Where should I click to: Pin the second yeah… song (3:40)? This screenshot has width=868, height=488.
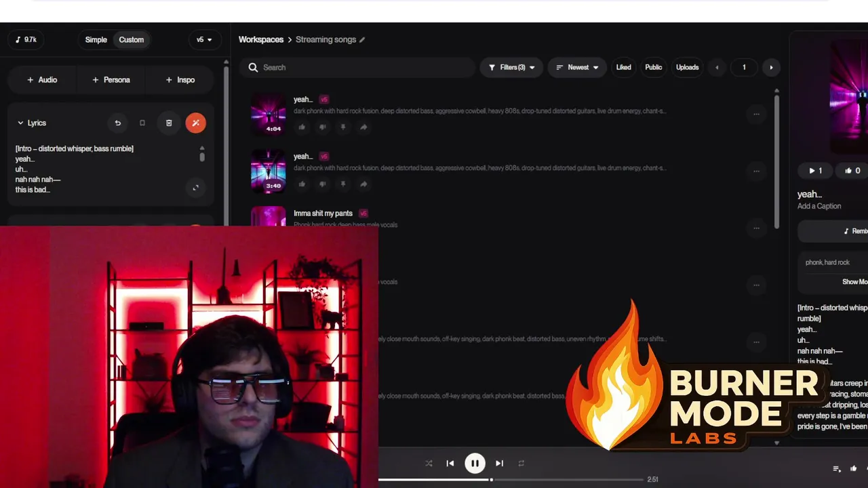coord(342,184)
